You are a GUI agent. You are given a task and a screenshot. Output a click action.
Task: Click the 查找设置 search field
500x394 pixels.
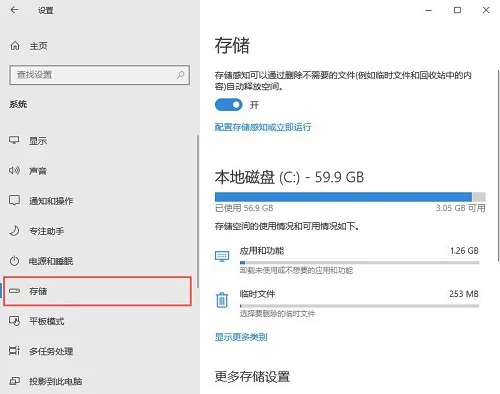[x=100, y=75]
